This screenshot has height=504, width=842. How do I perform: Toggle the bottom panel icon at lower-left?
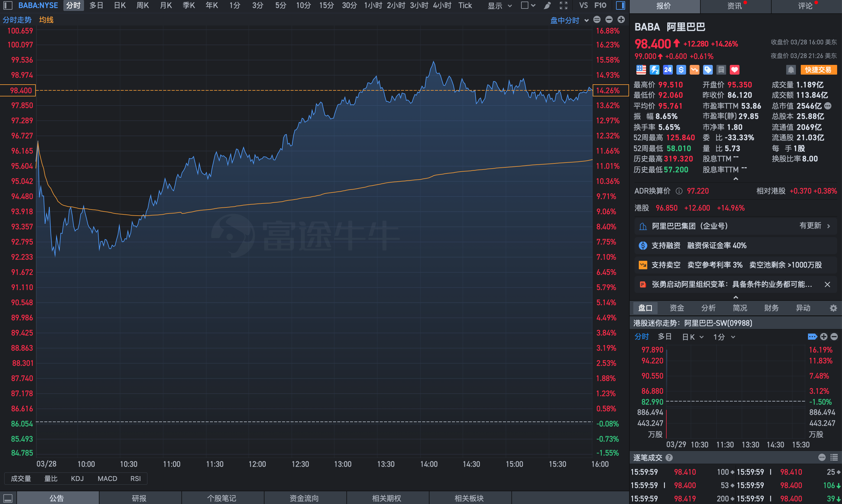(8, 498)
